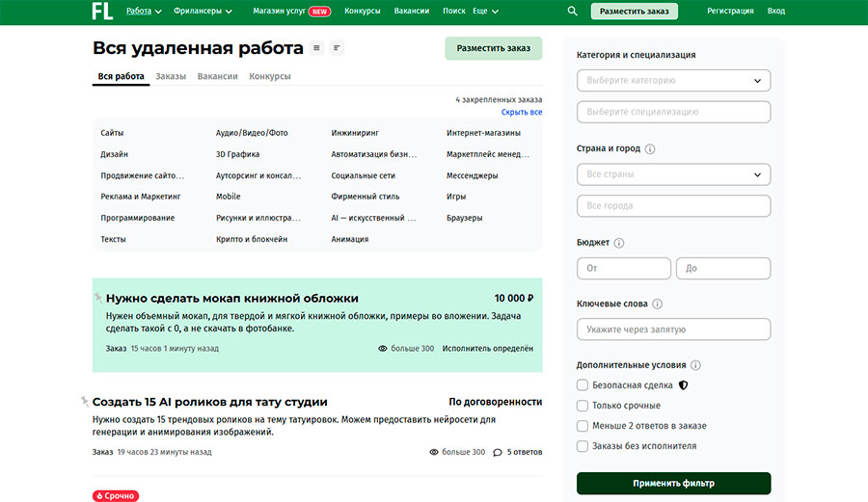Open order Нужно сделать мокап книжной обложки
The width and height of the screenshot is (868, 502).
pyautogui.click(x=231, y=299)
